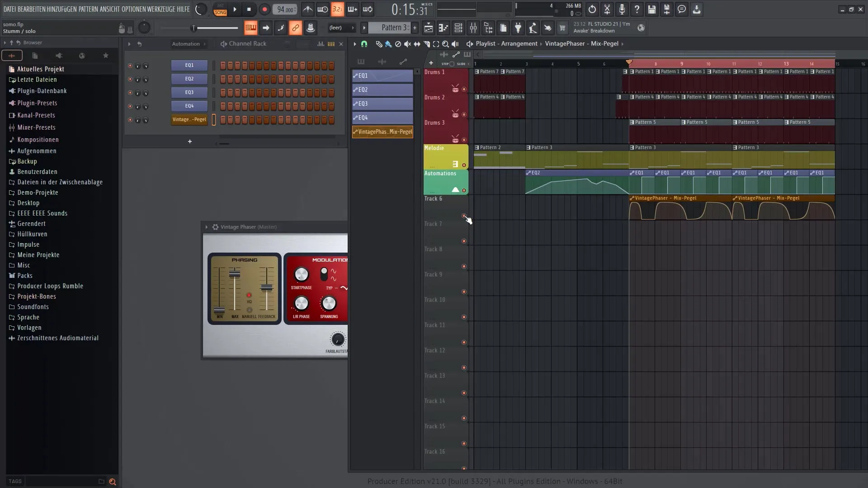Select VintagePhas..Mix-Pegel in picker panel
868x488 pixels.
point(382,132)
